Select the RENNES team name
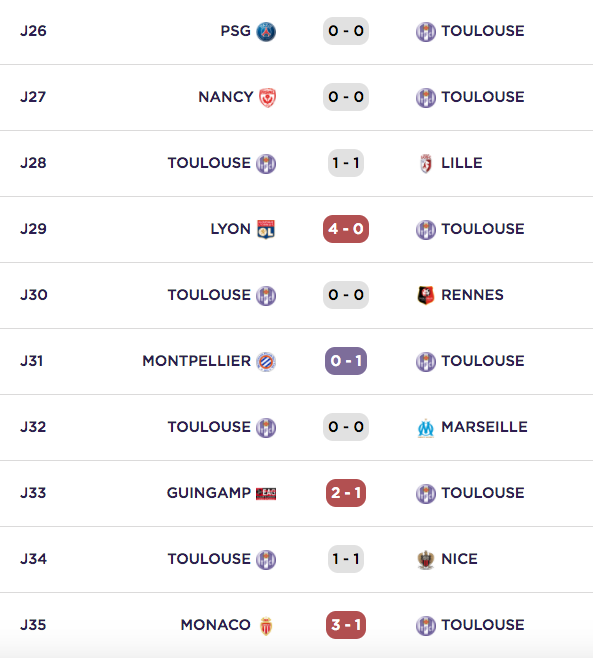Image resolution: width=593 pixels, height=658 pixels. tap(472, 295)
